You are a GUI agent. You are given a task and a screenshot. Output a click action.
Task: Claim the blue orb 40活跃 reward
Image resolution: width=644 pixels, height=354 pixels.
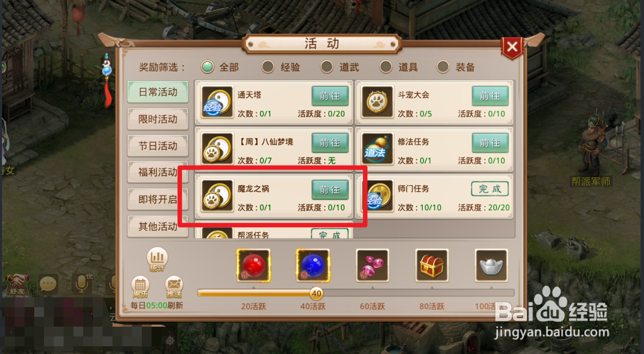tap(313, 265)
